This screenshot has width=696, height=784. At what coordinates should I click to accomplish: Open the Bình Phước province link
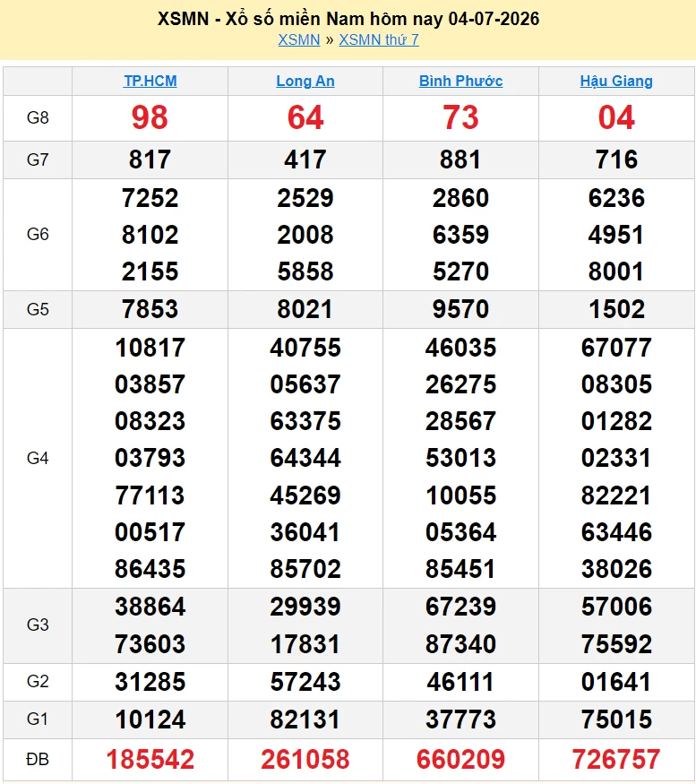(460, 81)
